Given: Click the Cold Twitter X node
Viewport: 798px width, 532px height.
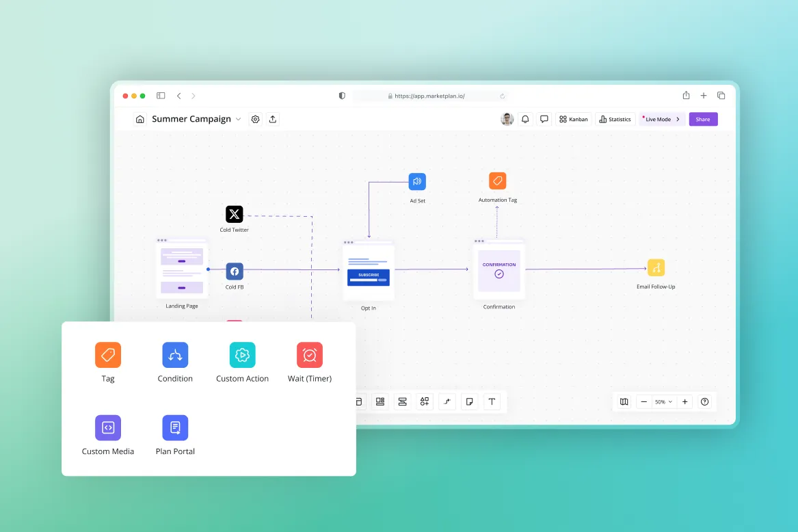Looking at the screenshot, I should tap(235, 214).
